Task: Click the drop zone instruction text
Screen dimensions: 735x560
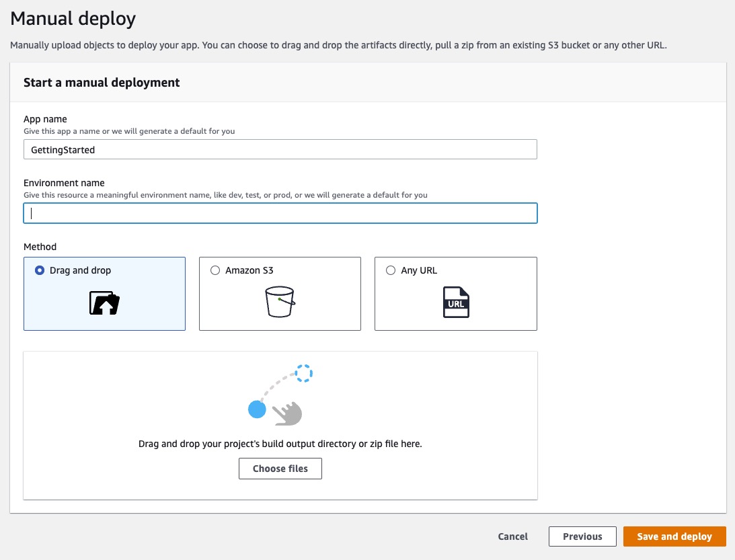Action: click(280, 444)
